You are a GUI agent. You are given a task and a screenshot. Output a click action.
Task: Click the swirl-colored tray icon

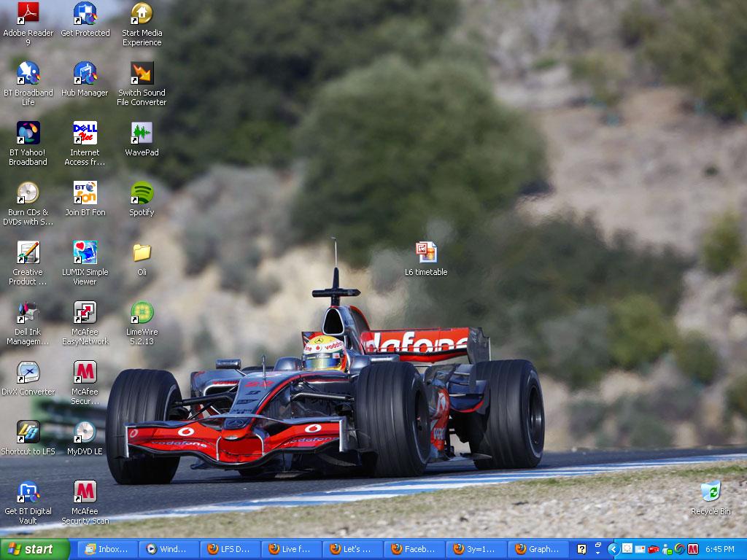pyautogui.click(x=680, y=550)
